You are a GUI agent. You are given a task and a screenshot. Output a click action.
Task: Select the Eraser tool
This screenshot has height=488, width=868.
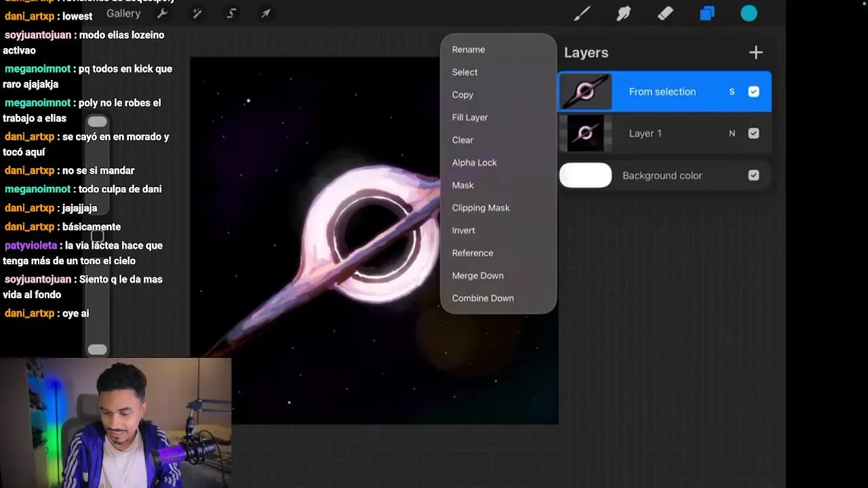point(665,14)
